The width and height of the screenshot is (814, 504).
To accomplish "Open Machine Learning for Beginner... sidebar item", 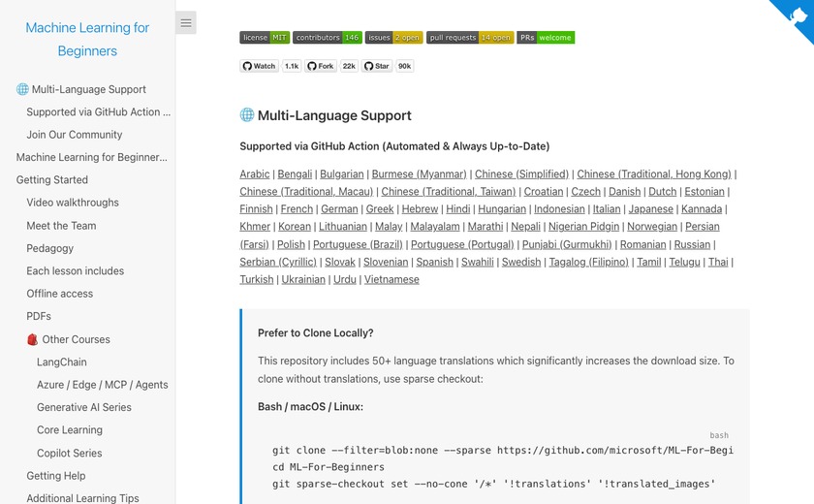I will tap(92, 157).
